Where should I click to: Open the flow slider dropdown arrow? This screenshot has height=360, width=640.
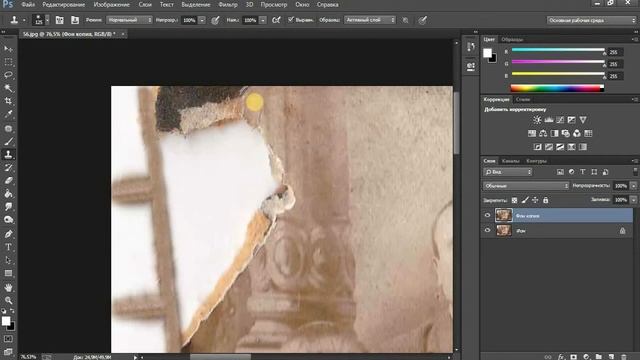(x=263, y=20)
